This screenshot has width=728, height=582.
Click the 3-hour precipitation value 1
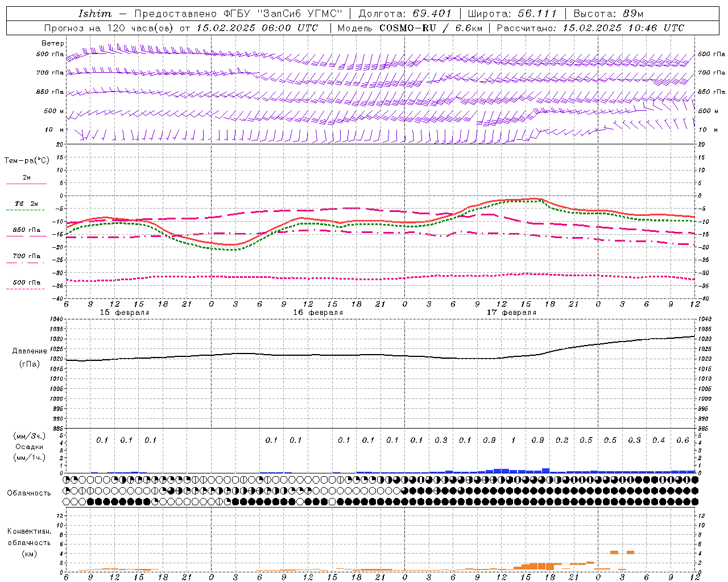click(514, 440)
